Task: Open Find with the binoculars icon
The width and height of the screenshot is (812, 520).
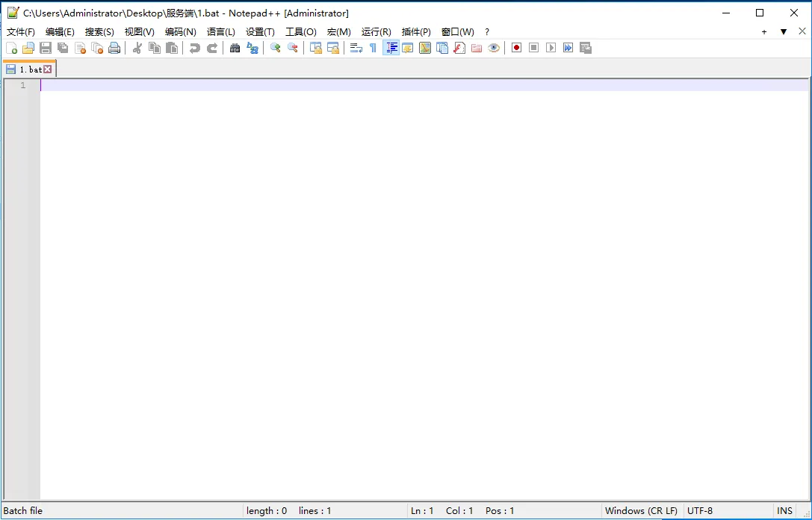Action: coord(235,48)
